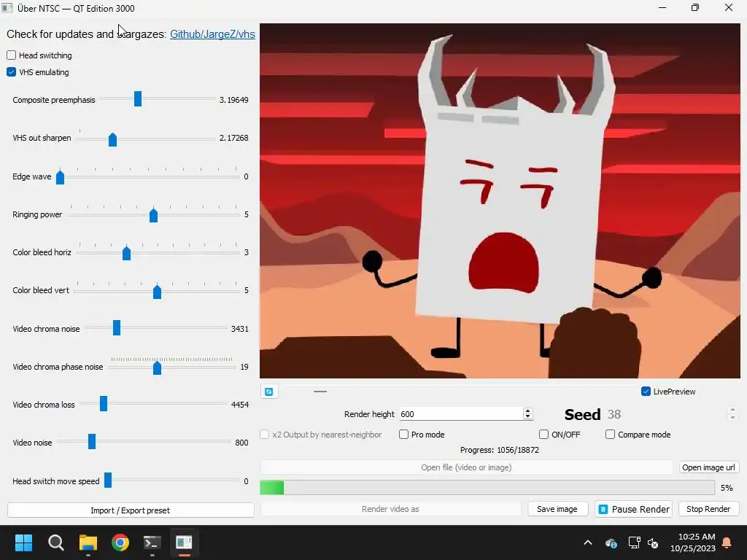This screenshot has width=747, height=560.
Task: Uncheck LivePreview
Action: 646,392
